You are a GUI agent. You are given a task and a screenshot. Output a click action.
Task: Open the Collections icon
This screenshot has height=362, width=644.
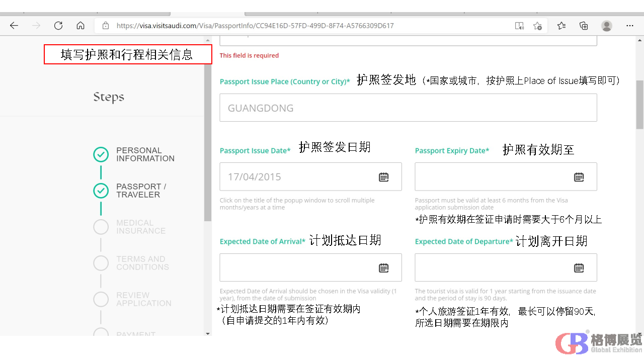tap(584, 26)
